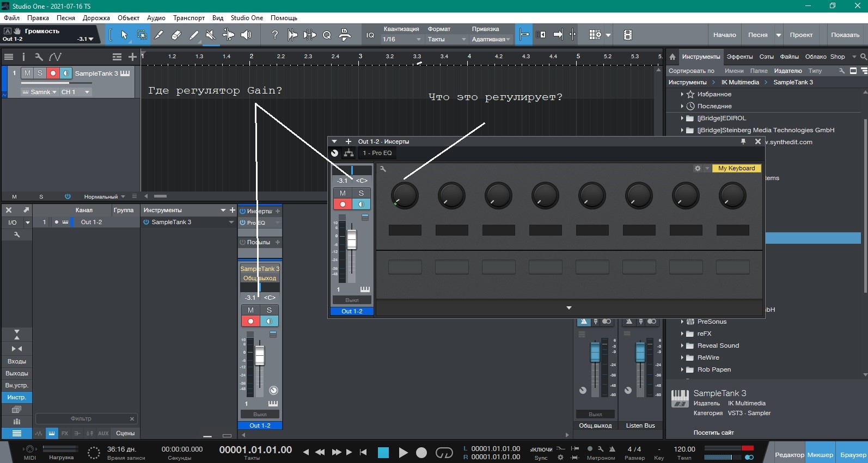Click the Start page button

click(725, 35)
